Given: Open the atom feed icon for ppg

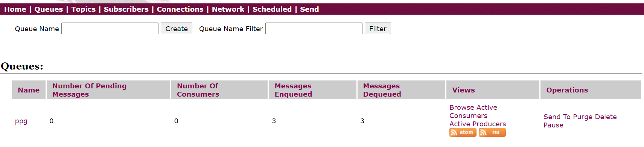Looking at the screenshot, I should click(463, 132).
